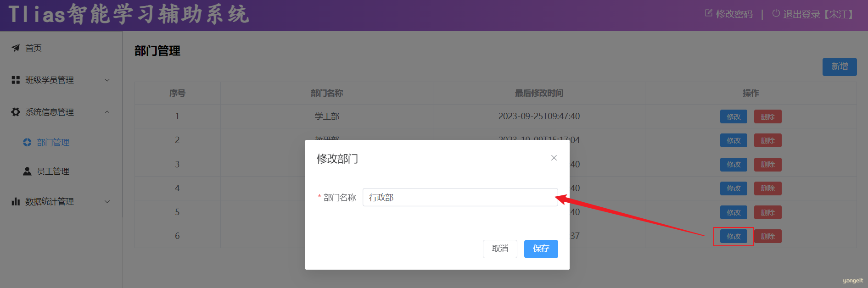Click the gear icon beside 系统信息管理

click(16, 112)
